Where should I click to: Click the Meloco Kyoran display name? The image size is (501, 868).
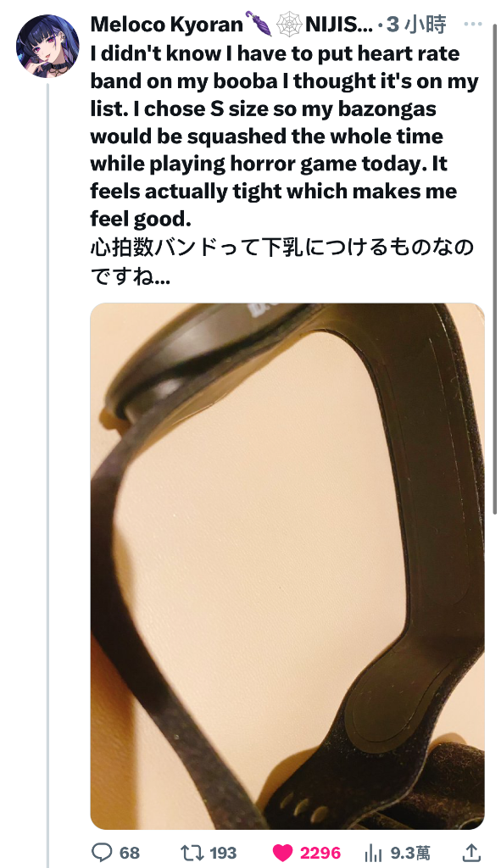click(x=167, y=25)
